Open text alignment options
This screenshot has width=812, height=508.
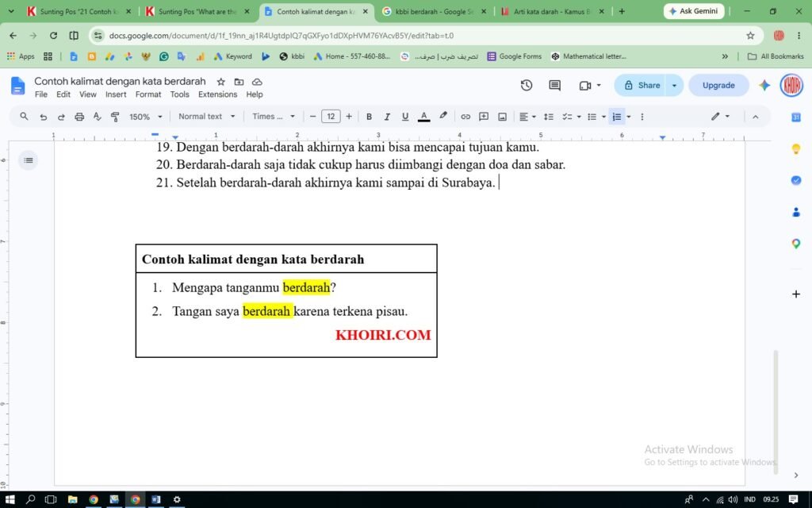527,117
